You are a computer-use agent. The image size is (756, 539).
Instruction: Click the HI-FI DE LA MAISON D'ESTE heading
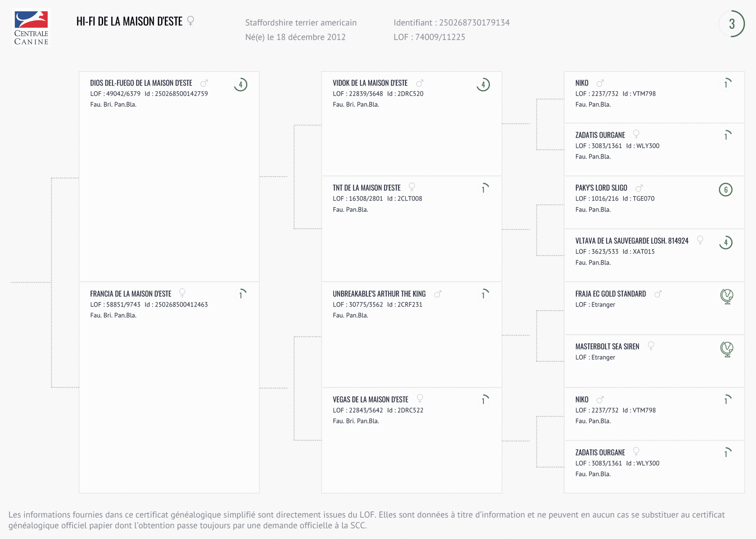[x=129, y=22]
